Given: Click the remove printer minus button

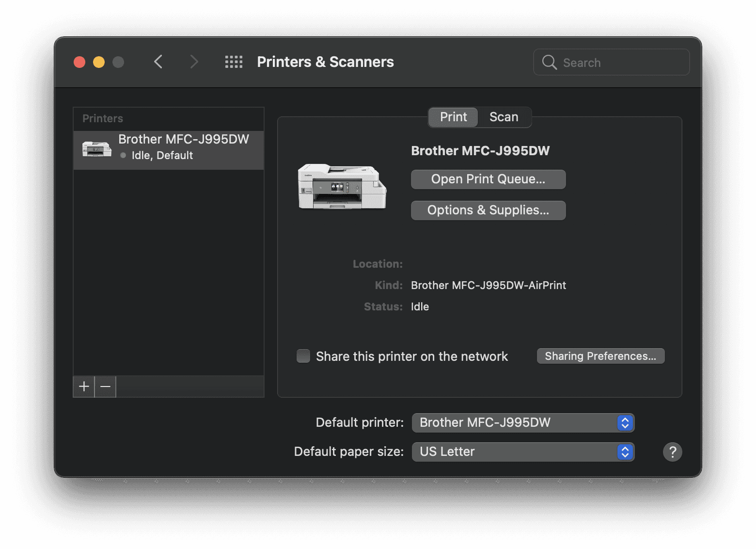Looking at the screenshot, I should [x=106, y=387].
